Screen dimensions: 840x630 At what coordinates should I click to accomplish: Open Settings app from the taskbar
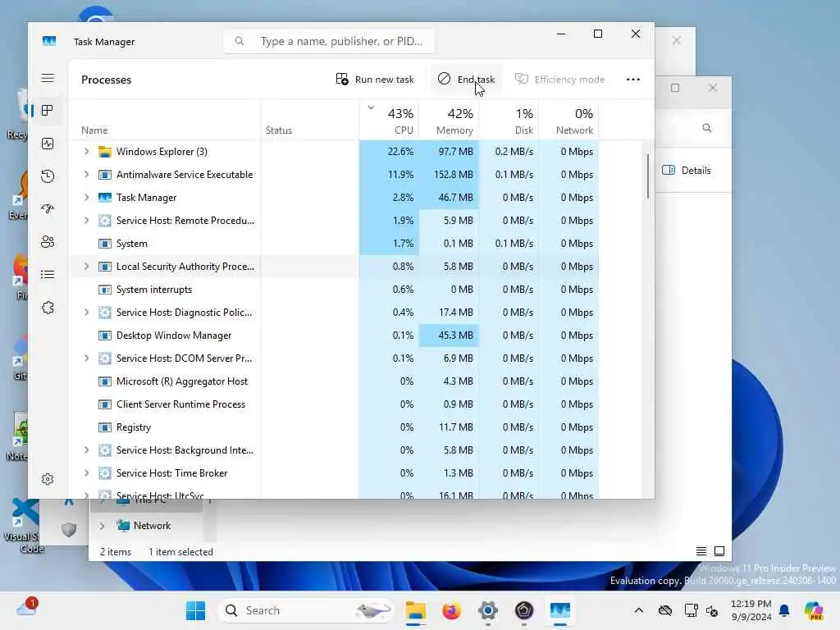[x=488, y=610]
